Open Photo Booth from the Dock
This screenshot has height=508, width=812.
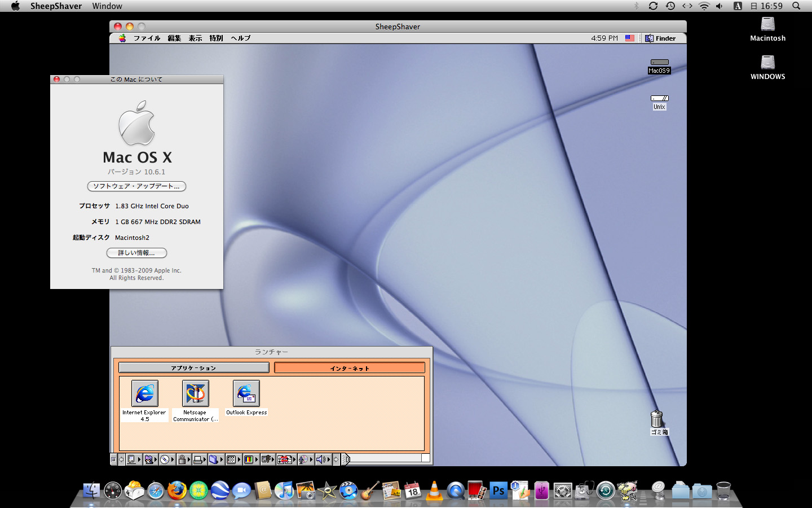(x=476, y=491)
